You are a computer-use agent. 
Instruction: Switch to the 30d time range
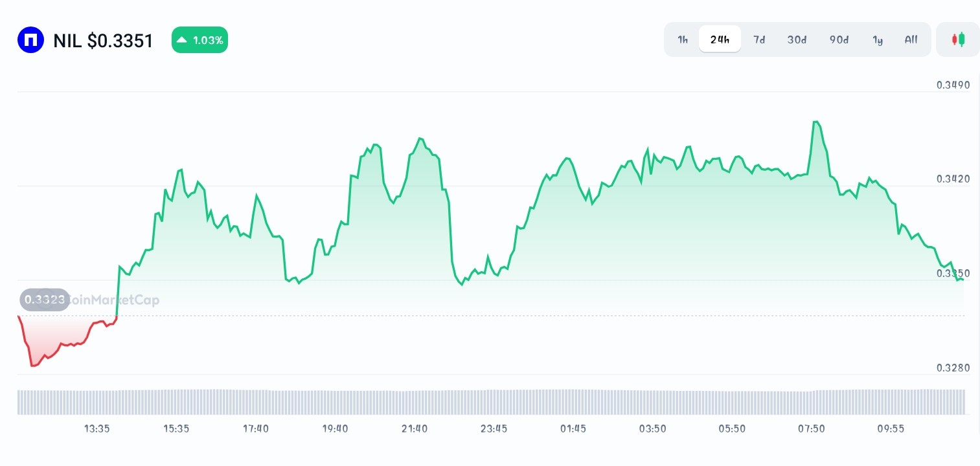click(x=797, y=39)
